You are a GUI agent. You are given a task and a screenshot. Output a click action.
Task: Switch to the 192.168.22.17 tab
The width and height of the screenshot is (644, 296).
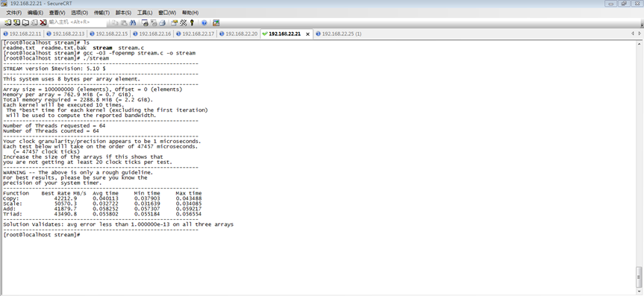tap(195, 34)
